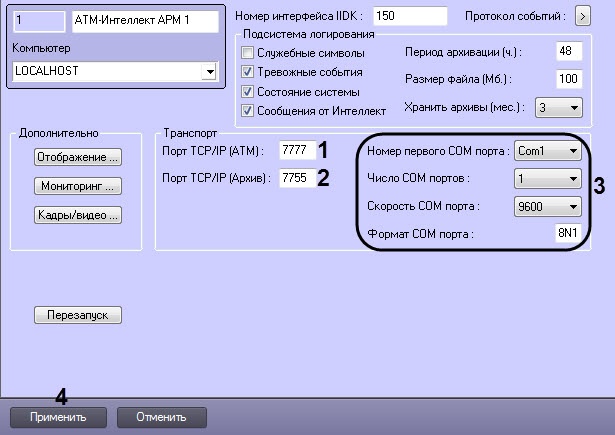Click the Порт TCP/IP (ATM) field
The height and width of the screenshot is (435, 615).
[295, 151]
